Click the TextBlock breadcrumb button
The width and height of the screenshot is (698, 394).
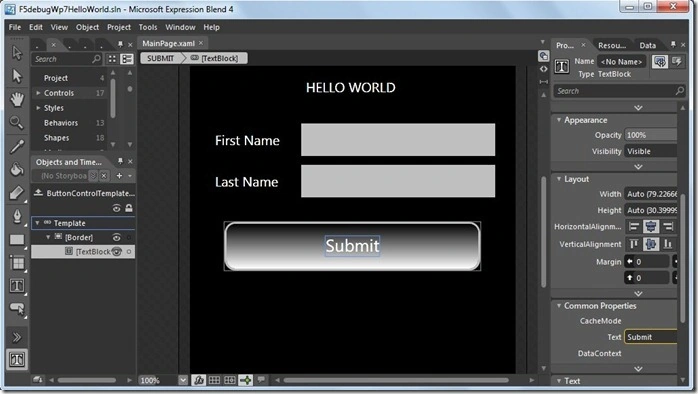point(215,58)
